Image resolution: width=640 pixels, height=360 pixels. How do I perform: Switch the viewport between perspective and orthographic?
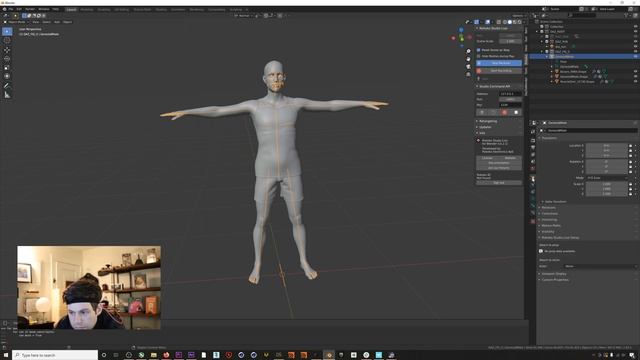point(468,74)
